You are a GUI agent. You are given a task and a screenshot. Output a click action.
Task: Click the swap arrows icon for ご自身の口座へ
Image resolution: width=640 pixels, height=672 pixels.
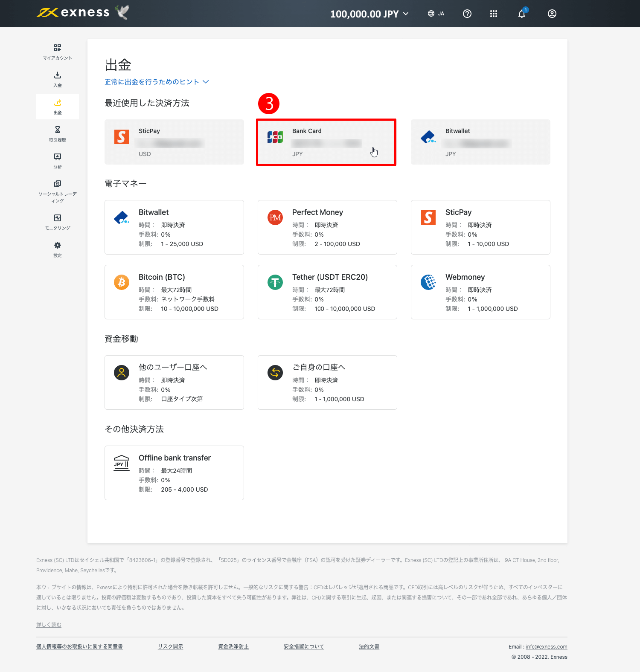[x=275, y=373]
